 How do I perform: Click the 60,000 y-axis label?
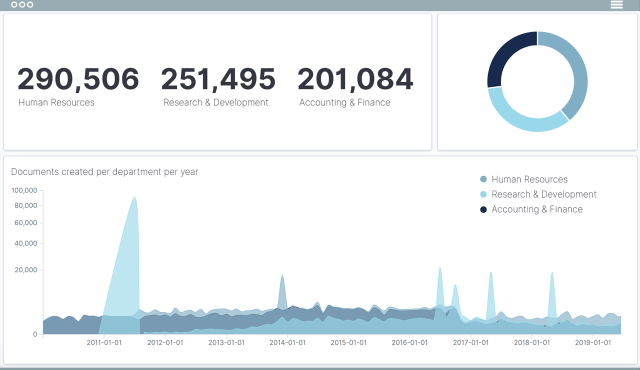click(26, 223)
